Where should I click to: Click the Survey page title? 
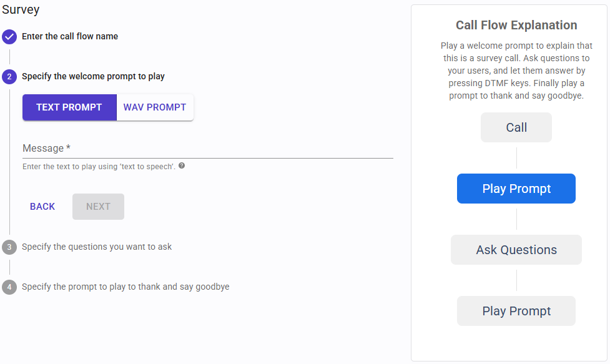pyautogui.click(x=21, y=9)
